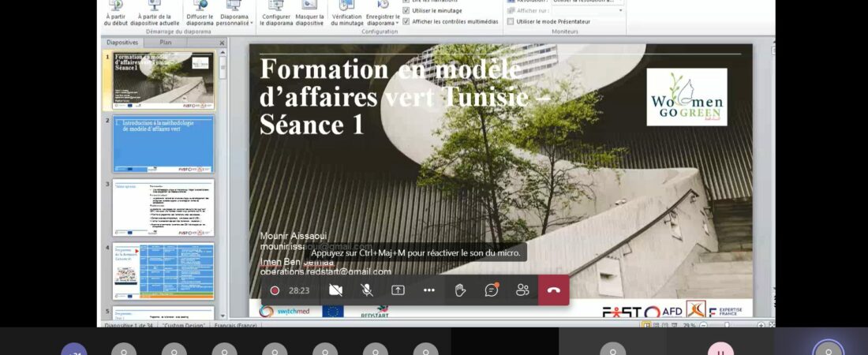Screen dimensions: 868x355
Task: Raise hand in the meeting
Action: (460, 290)
